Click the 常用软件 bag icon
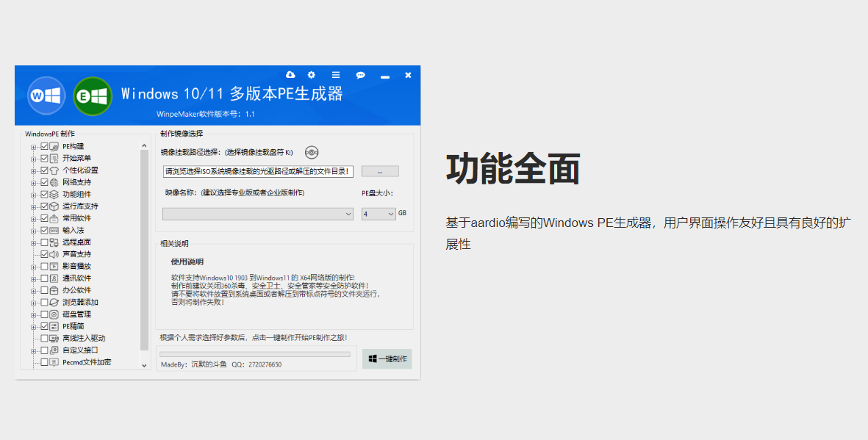Screen dimensions: 868x440 (x=54, y=219)
